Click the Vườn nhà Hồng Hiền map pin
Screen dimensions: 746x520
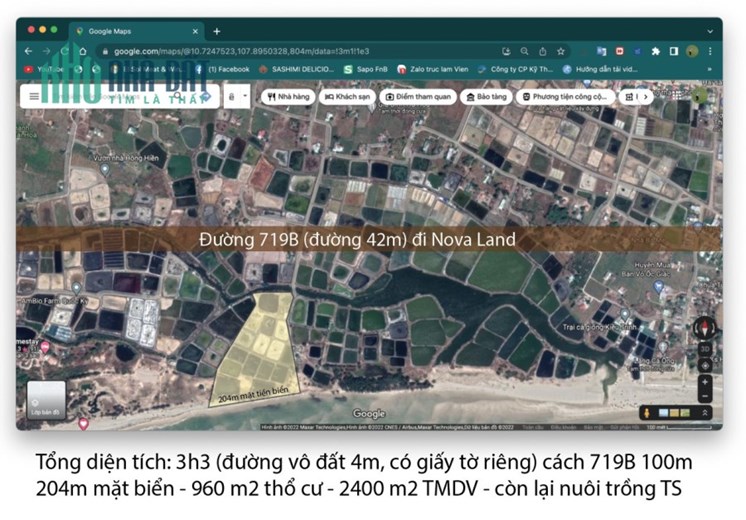pos(105,169)
